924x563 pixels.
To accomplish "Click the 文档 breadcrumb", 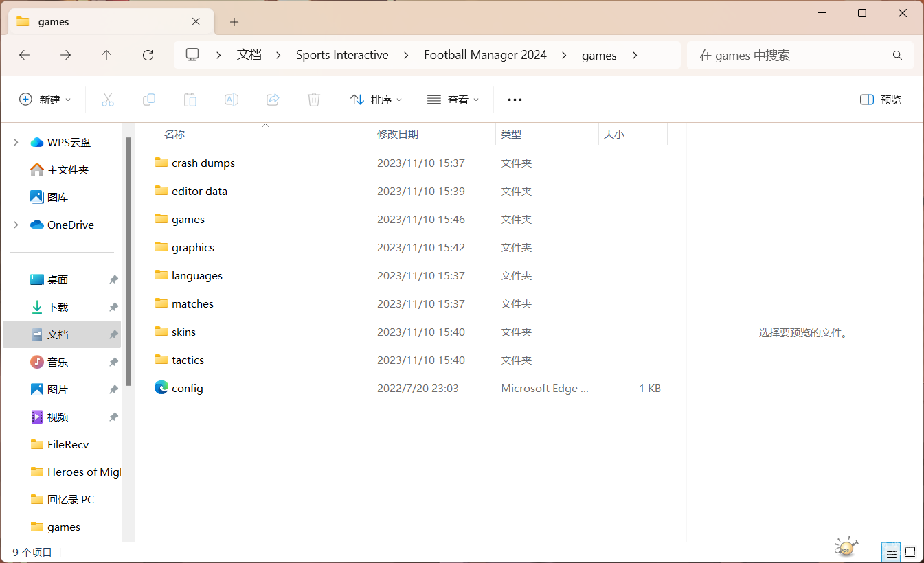I will point(249,55).
